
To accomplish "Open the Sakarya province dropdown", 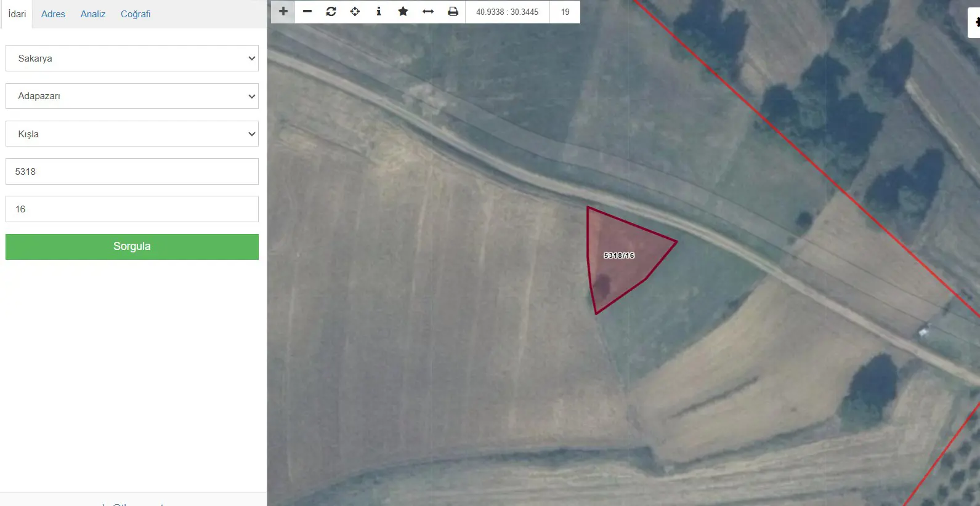I will pyautogui.click(x=132, y=58).
